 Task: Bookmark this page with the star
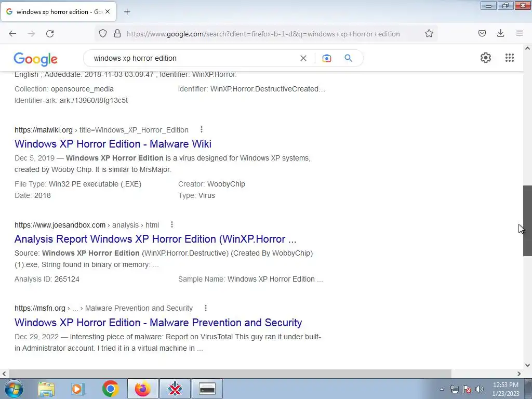pos(429,34)
